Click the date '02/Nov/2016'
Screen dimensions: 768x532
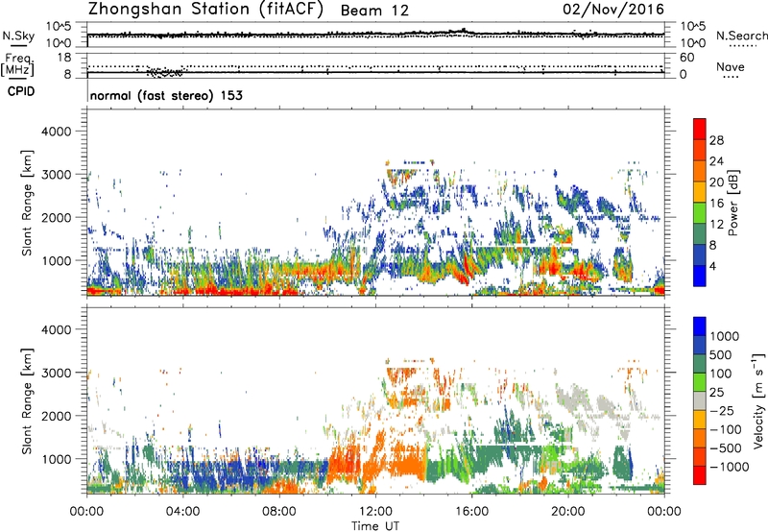[613, 10]
